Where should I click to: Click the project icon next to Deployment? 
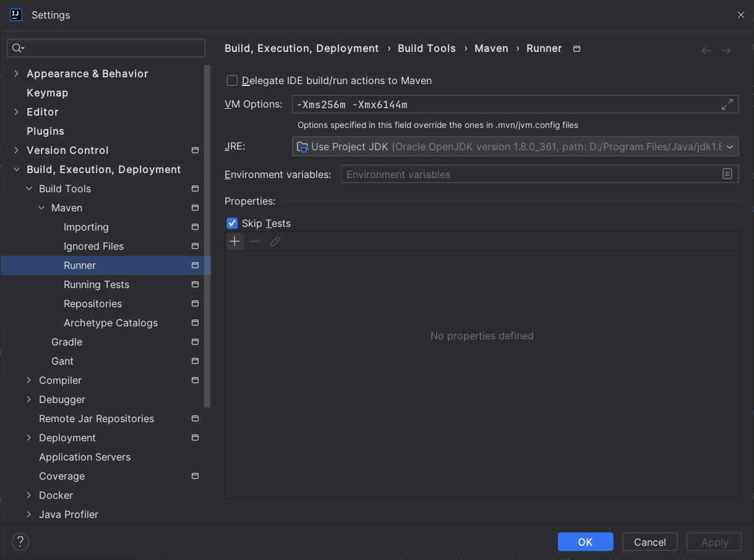pyautogui.click(x=195, y=438)
